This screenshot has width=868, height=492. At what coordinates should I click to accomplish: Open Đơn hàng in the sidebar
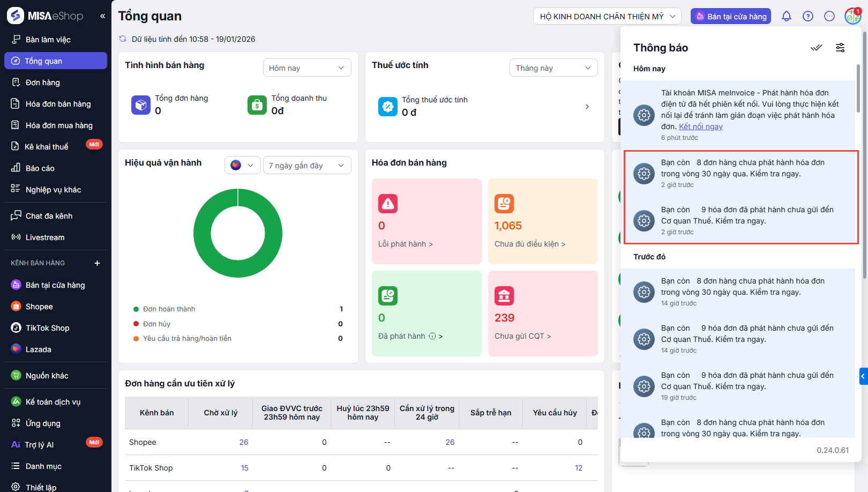click(x=43, y=83)
